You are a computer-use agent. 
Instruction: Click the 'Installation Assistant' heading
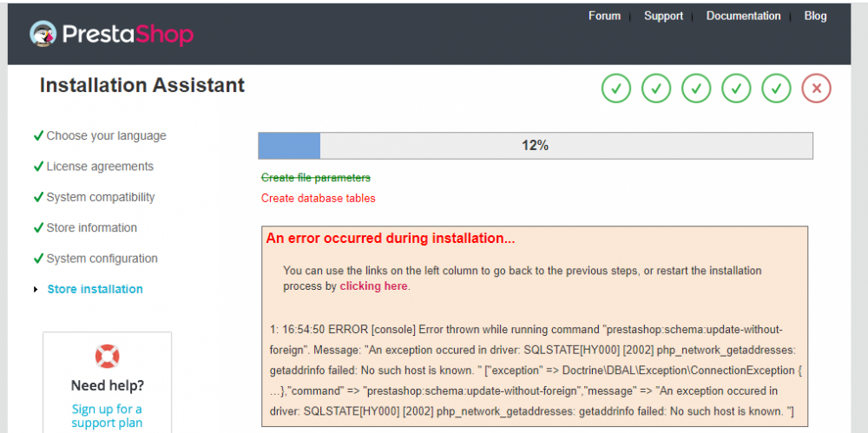(142, 86)
